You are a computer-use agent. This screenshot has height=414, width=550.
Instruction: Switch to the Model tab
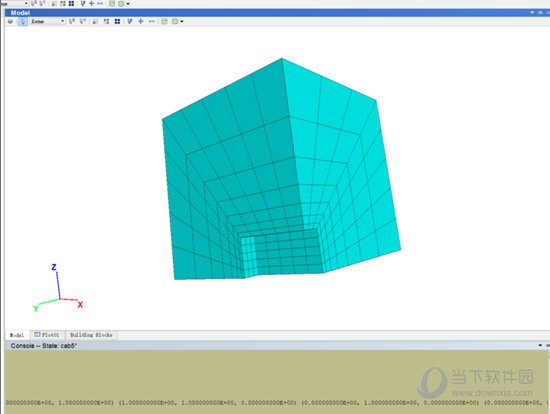17,335
